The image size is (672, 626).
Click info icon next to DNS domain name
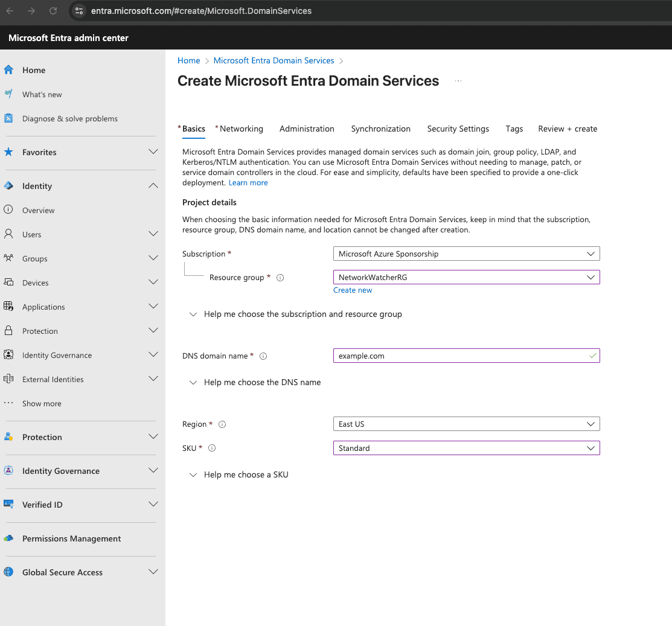(263, 356)
